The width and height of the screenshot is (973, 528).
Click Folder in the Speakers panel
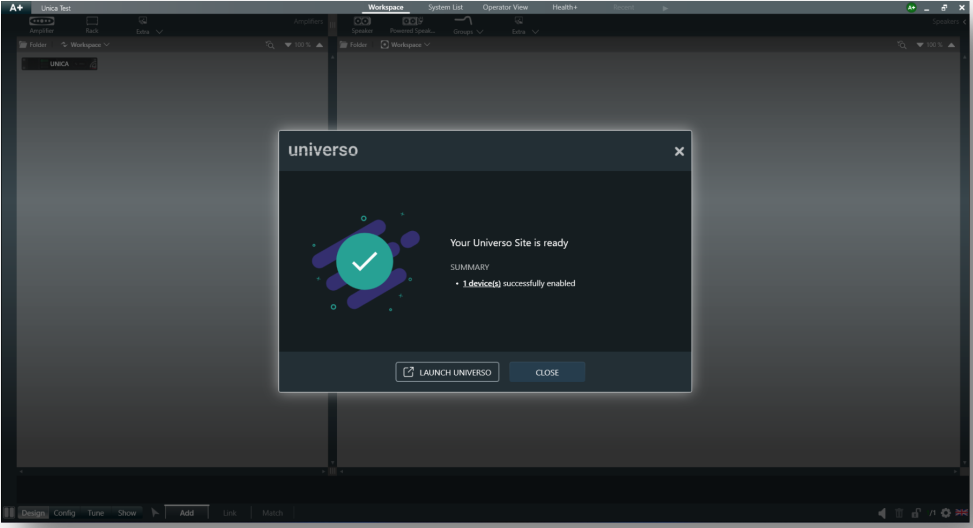(353, 45)
